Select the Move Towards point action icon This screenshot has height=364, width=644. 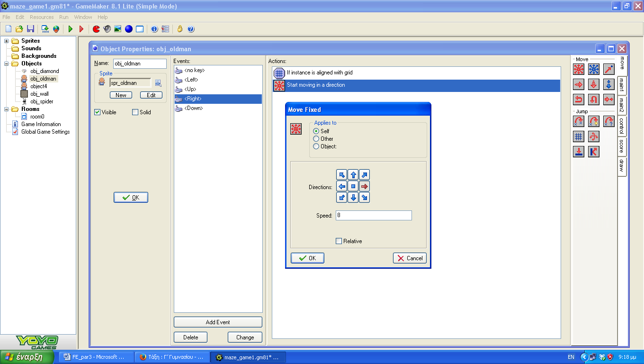[x=609, y=69]
